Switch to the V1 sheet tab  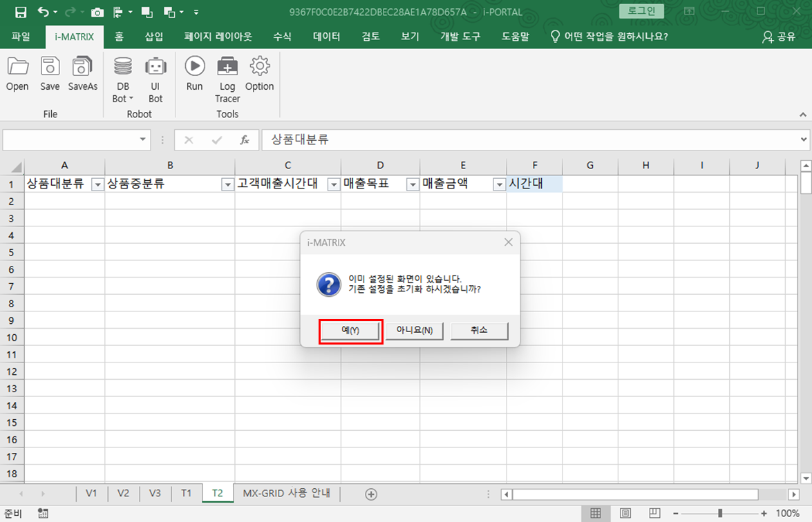(91, 493)
